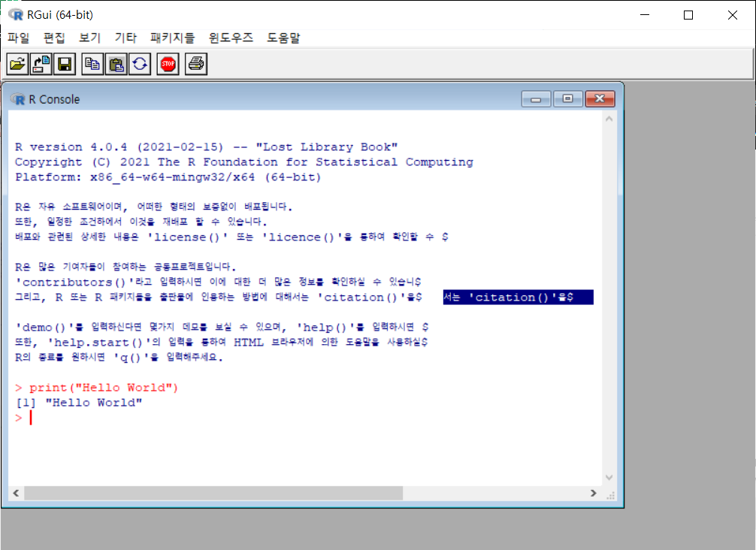Click horizontal scroll right arrow in console
756x550 pixels.
point(594,493)
